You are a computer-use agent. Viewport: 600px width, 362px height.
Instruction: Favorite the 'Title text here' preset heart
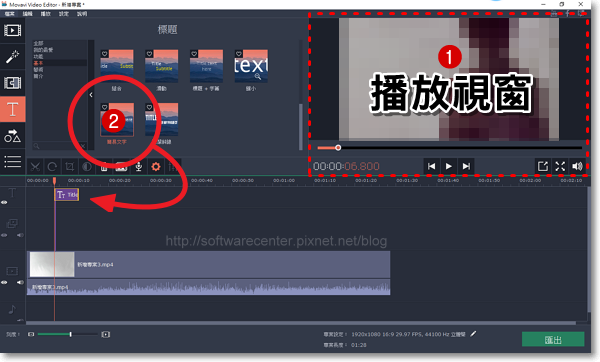194,54
